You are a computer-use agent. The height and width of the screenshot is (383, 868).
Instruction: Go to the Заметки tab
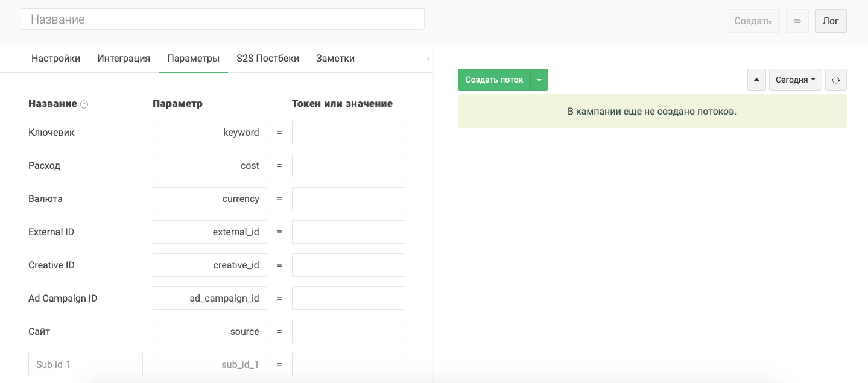(x=335, y=59)
